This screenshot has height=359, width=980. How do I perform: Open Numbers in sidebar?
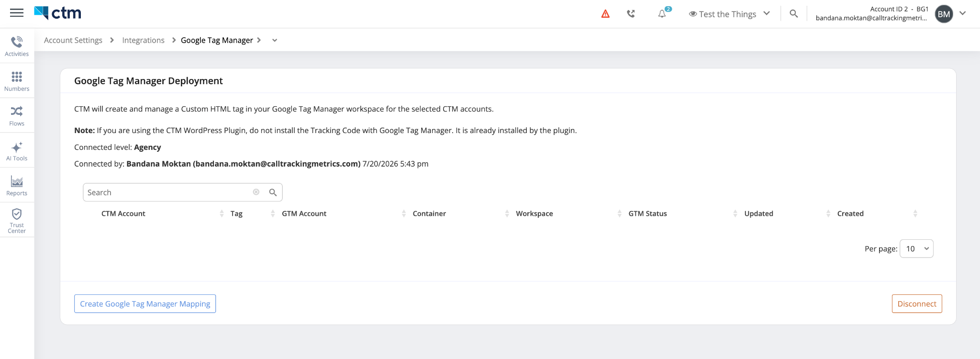[17, 81]
